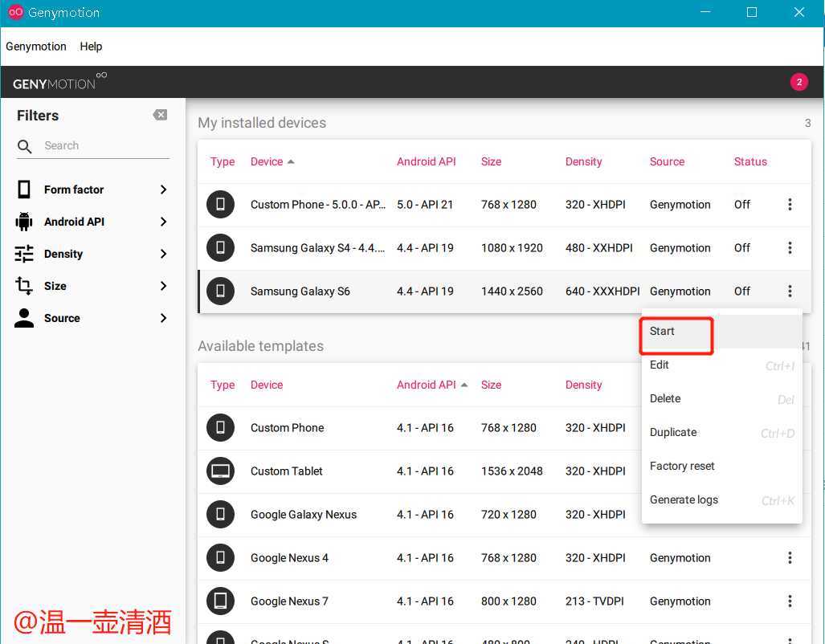Click the Google Nexus 7 template icon
825x644 pixels.
tap(220, 601)
